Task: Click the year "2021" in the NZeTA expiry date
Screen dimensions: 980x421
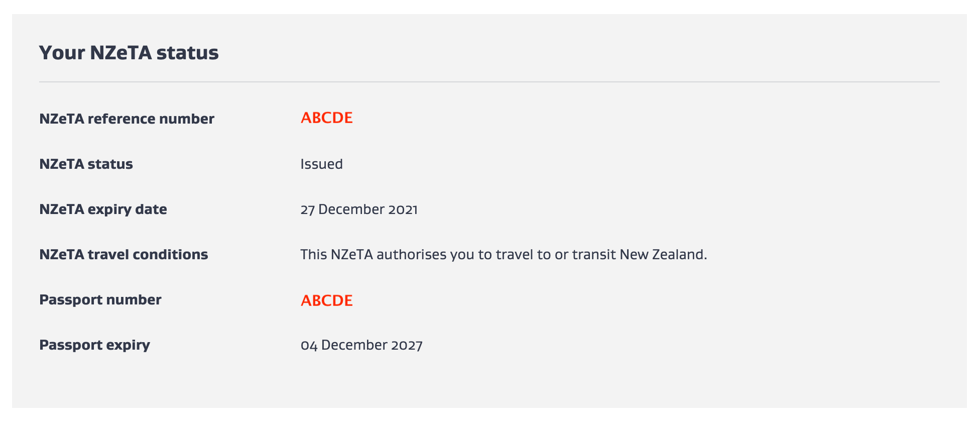Action: (403, 209)
